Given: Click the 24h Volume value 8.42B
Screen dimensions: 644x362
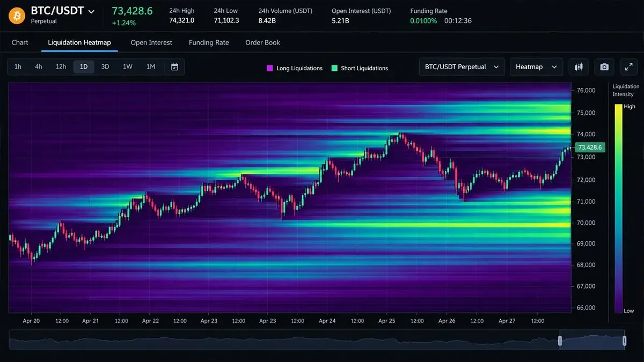Looking at the screenshot, I should tap(267, 20).
